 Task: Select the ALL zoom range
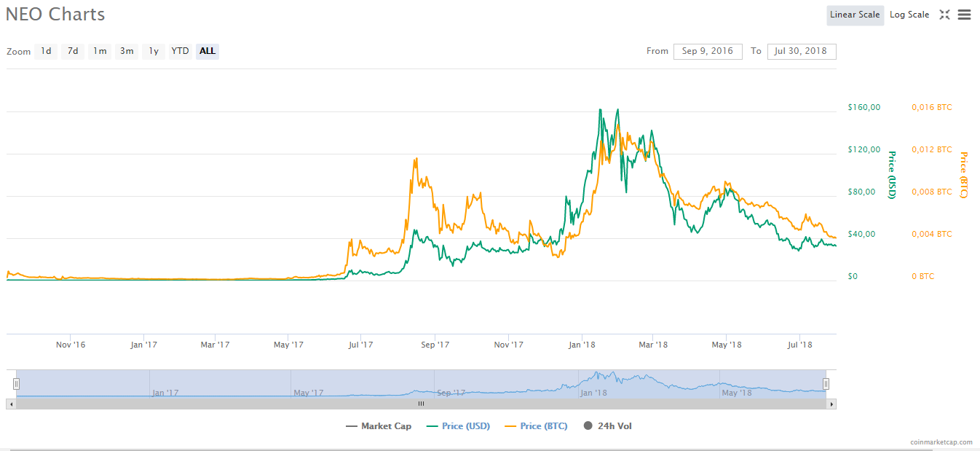click(x=208, y=51)
